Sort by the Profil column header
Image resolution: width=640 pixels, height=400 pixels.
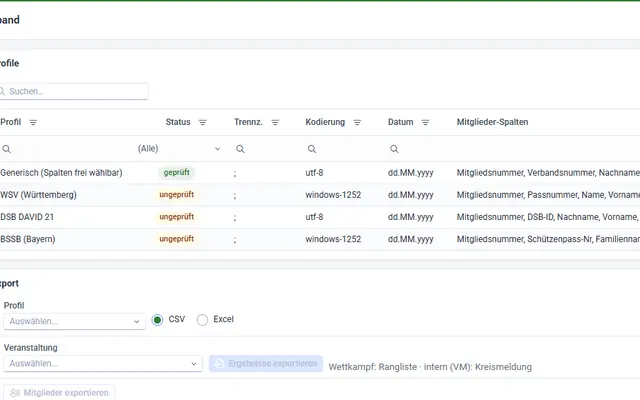[11, 122]
